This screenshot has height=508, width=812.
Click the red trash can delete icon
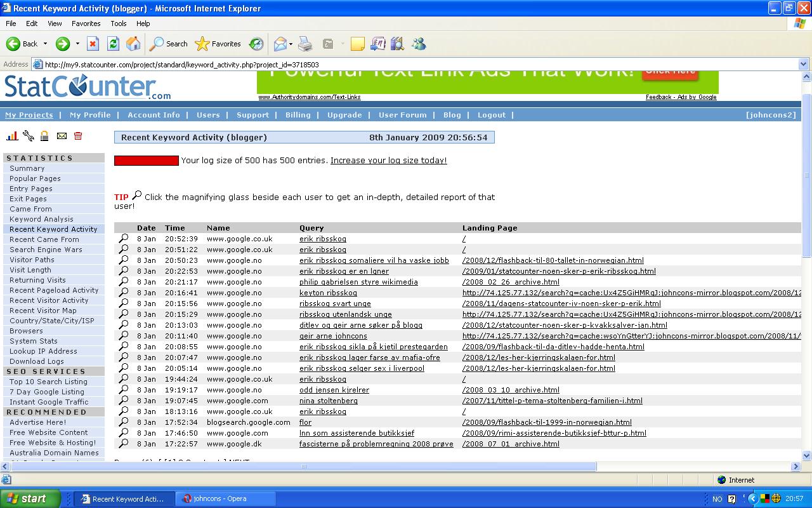[78, 136]
